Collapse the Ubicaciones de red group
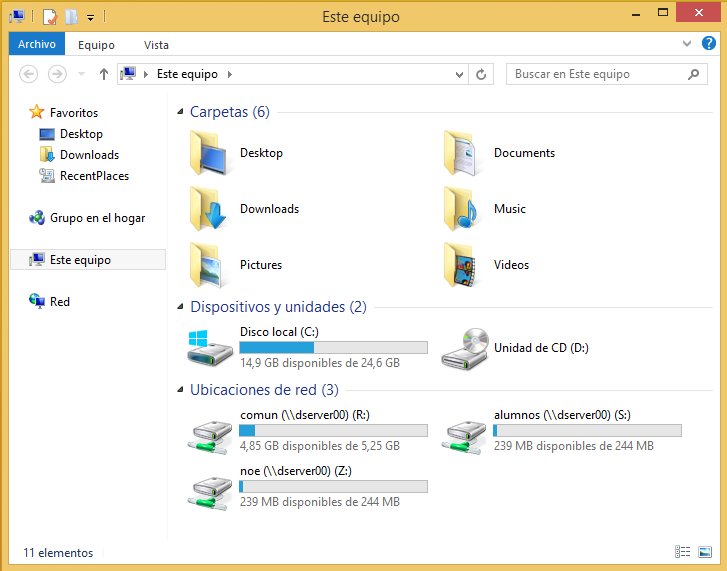727x571 pixels. click(180, 390)
